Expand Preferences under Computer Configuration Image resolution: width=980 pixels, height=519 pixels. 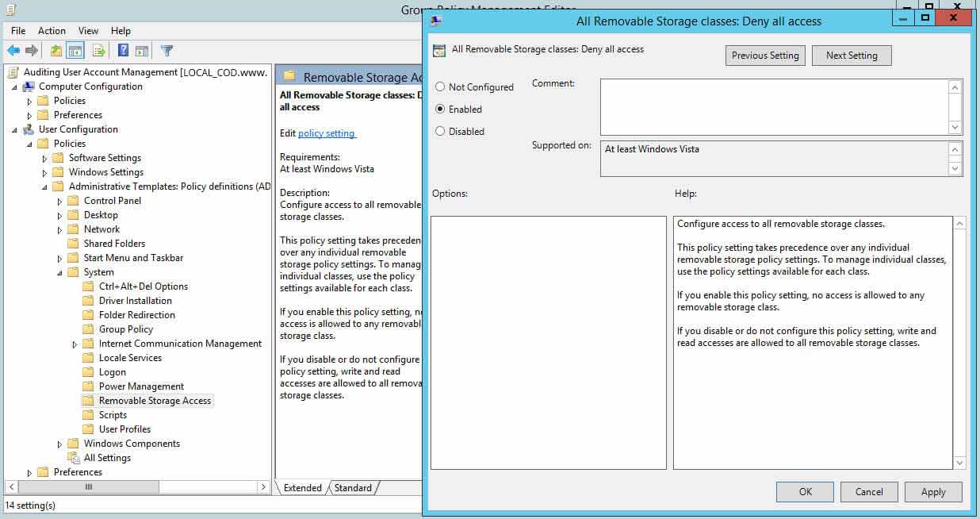coord(30,116)
